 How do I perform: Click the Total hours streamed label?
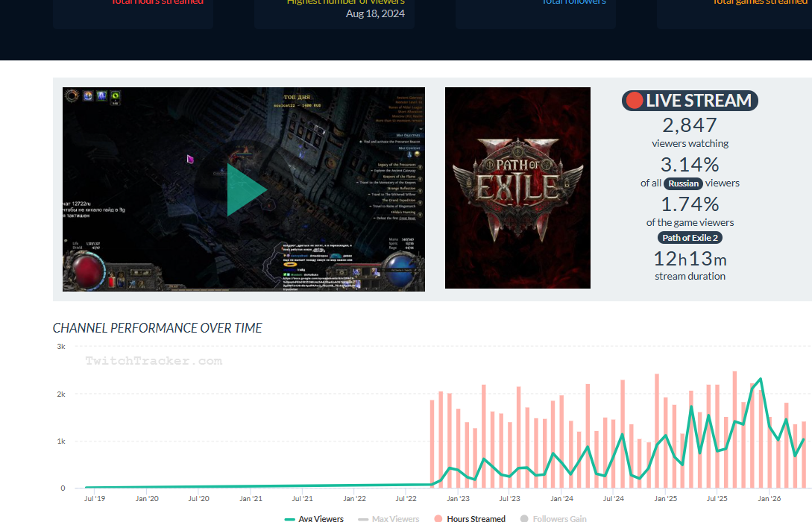(x=157, y=2)
